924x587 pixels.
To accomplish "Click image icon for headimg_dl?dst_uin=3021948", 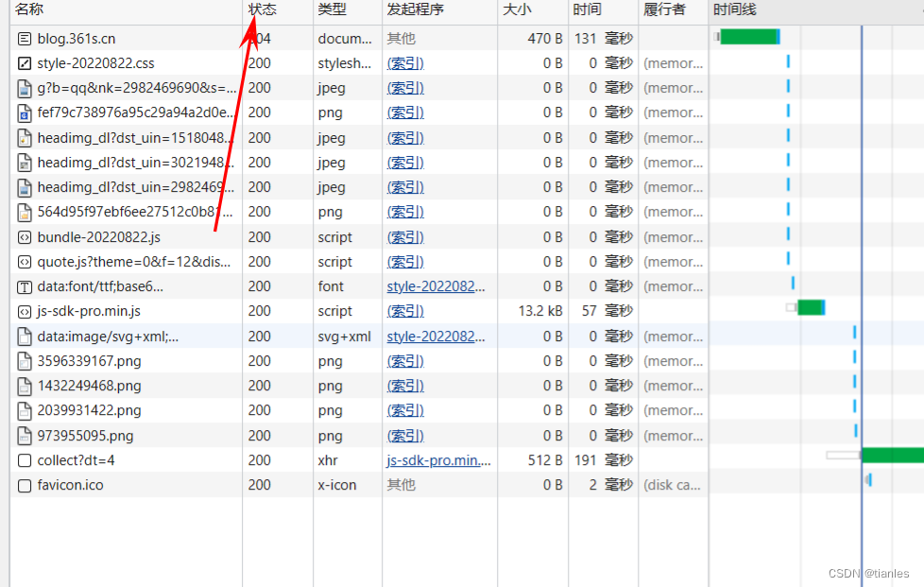I will [x=25, y=164].
